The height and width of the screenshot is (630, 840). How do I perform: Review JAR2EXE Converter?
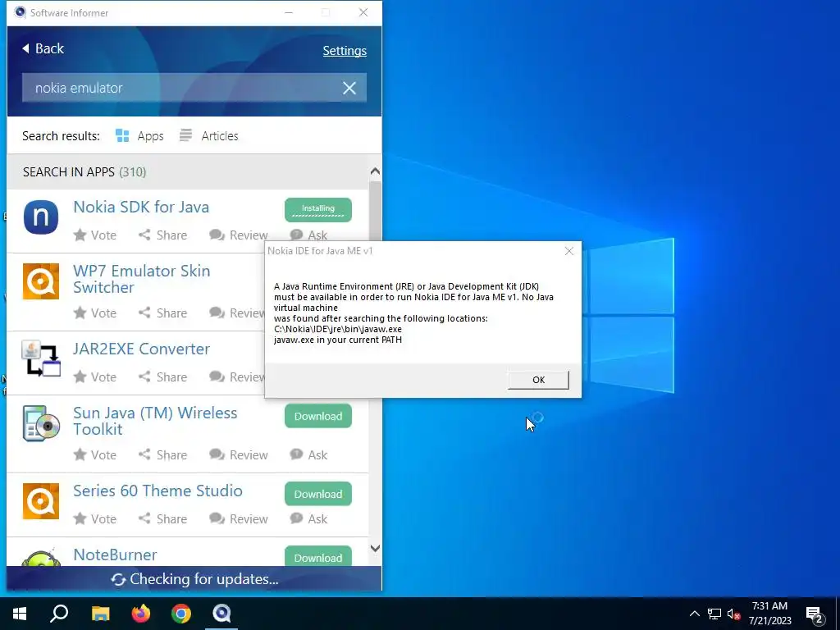pos(237,377)
